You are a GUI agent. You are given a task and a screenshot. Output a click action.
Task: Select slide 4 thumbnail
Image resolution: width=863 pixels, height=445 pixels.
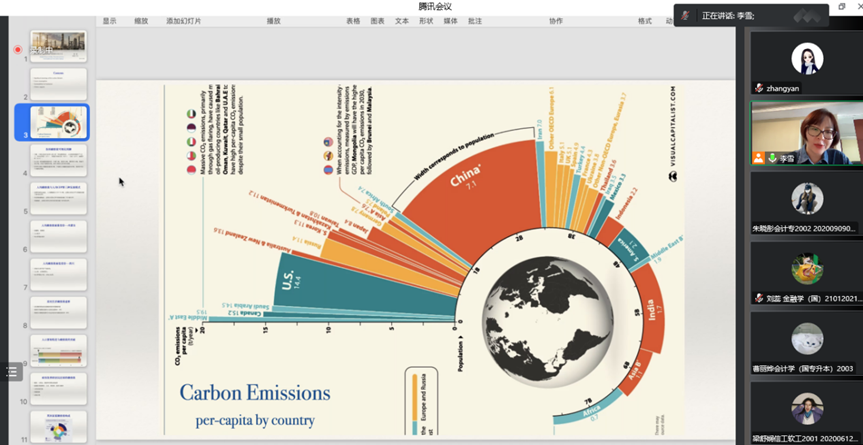point(58,160)
